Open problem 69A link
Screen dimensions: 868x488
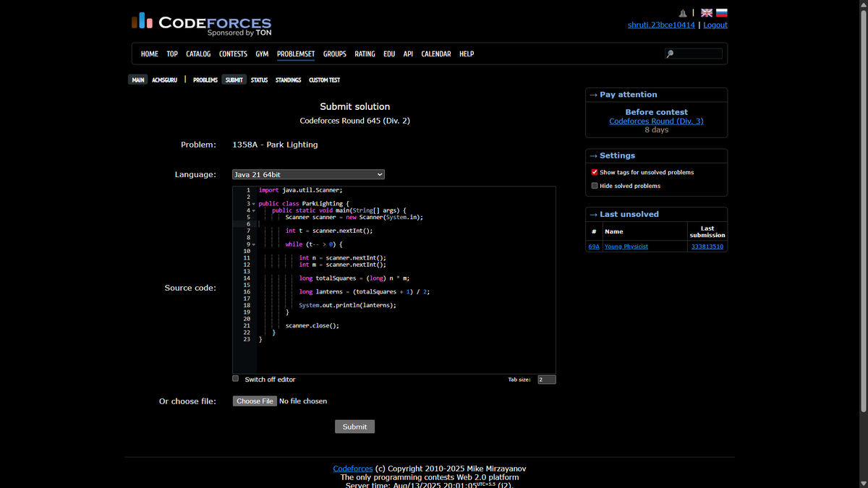tap(594, 247)
